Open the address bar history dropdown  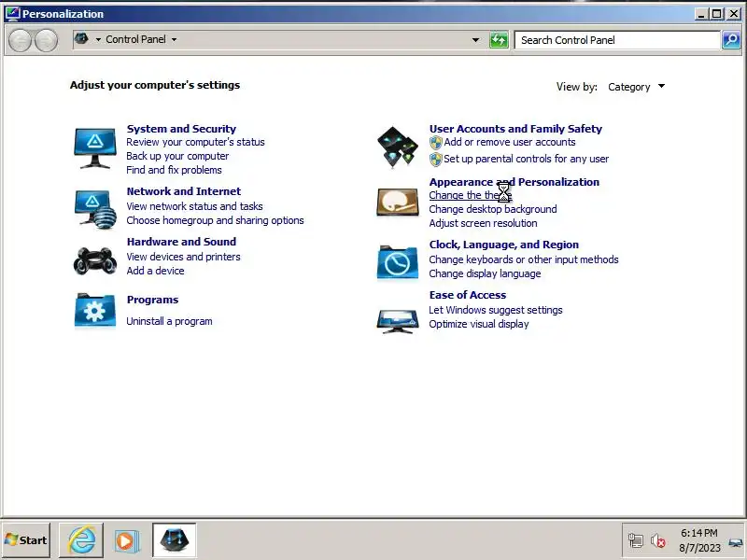(x=475, y=40)
